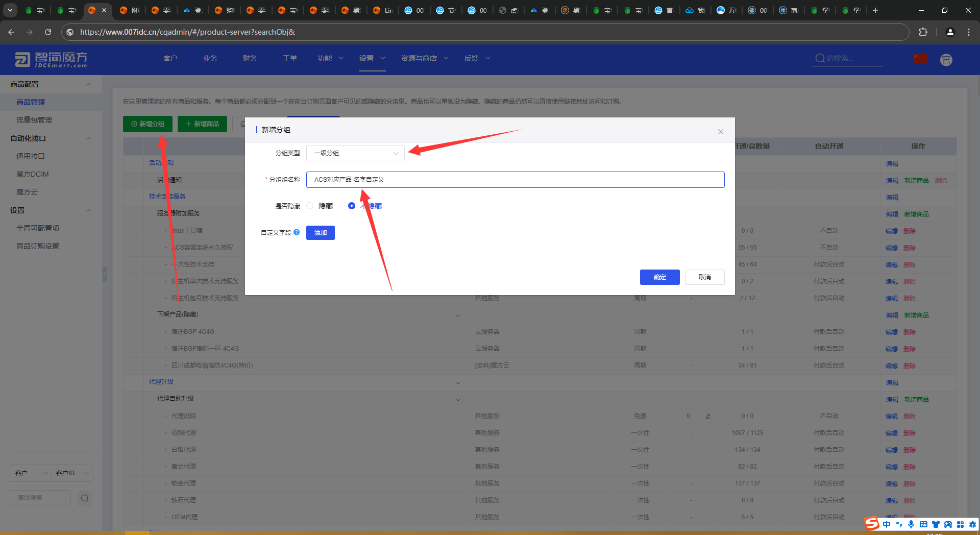Open the browser extensions puzzle icon
Image resolution: width=980 pixels, height=535 pixels.
coord(923,32)
